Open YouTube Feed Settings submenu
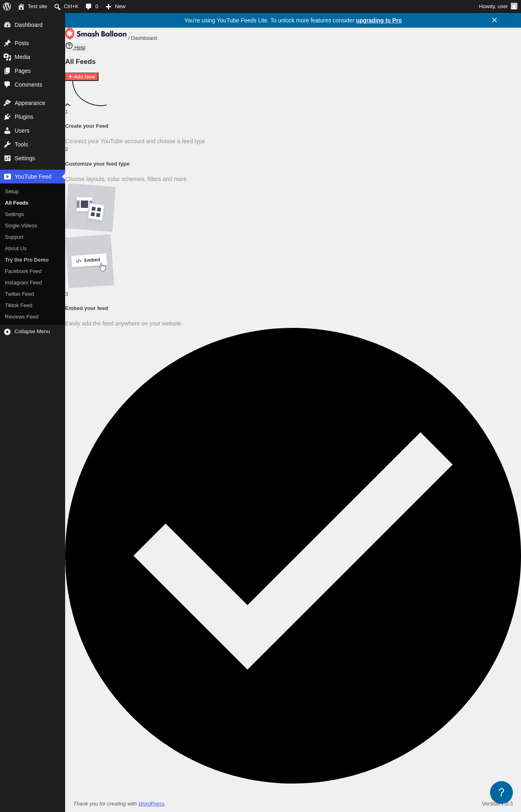The image size is (521, 812). [x=33, y=214]
